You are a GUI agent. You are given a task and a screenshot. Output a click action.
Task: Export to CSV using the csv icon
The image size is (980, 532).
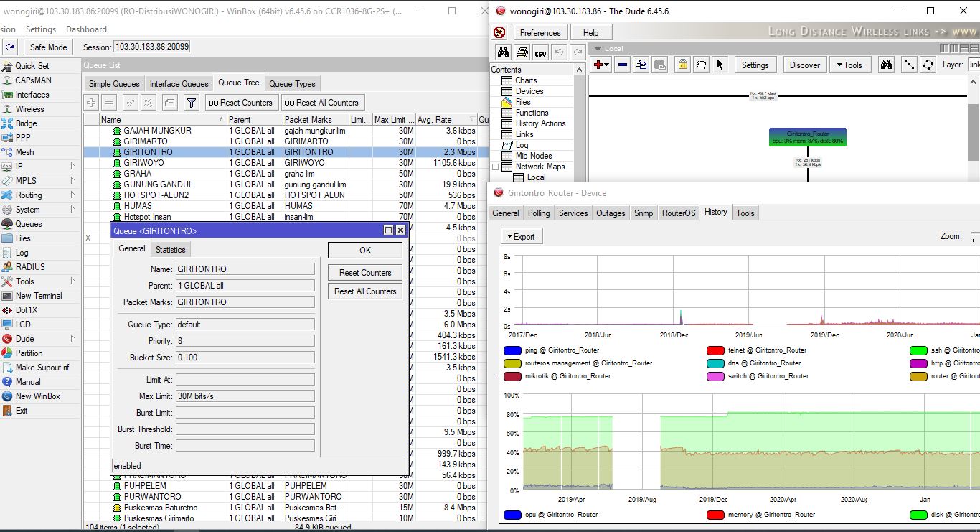540,52
